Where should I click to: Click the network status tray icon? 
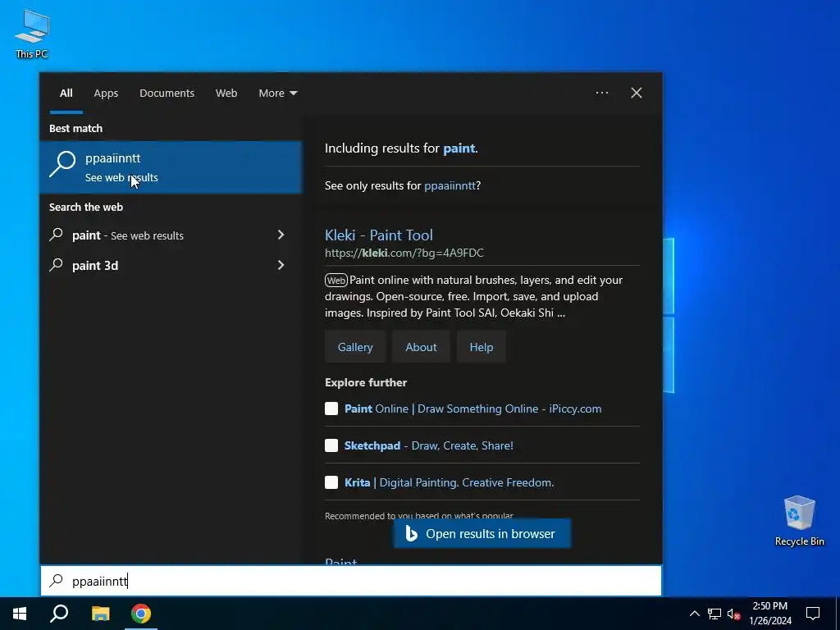pos(714,614)
